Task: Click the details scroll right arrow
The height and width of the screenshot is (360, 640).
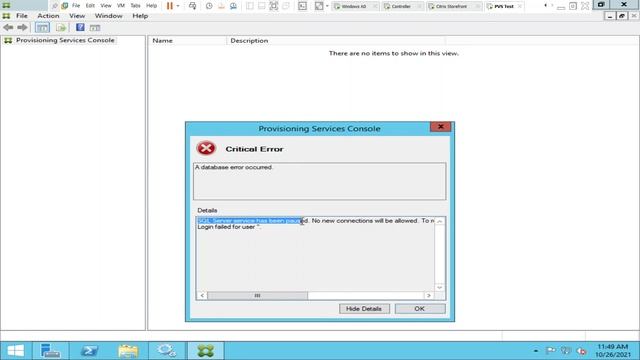Action: click(429, 296)
